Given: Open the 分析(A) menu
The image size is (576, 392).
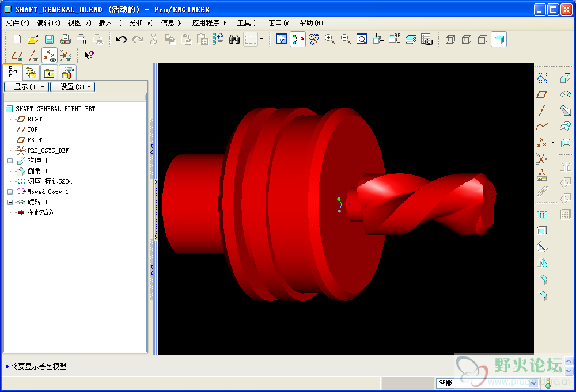Looking at the screenshot, I should pyautogui.click(x=142, y=23).
